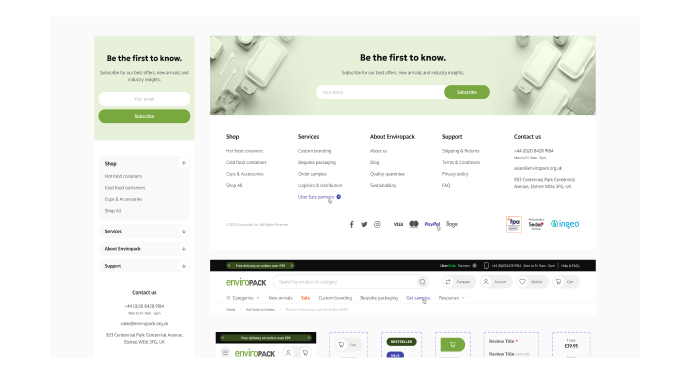Select the red Sale nav item
This screenshot has height=373, width=690.
pos(305,298)
